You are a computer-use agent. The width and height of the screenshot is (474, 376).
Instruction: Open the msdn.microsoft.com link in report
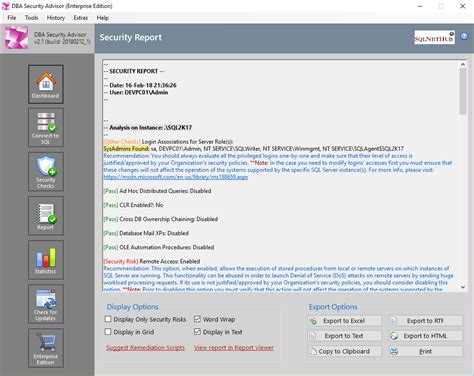click(176, 177)
